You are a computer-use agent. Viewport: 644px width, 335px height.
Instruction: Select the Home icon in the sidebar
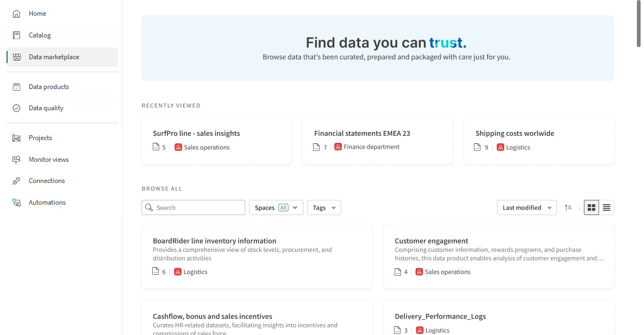[16, 13]
